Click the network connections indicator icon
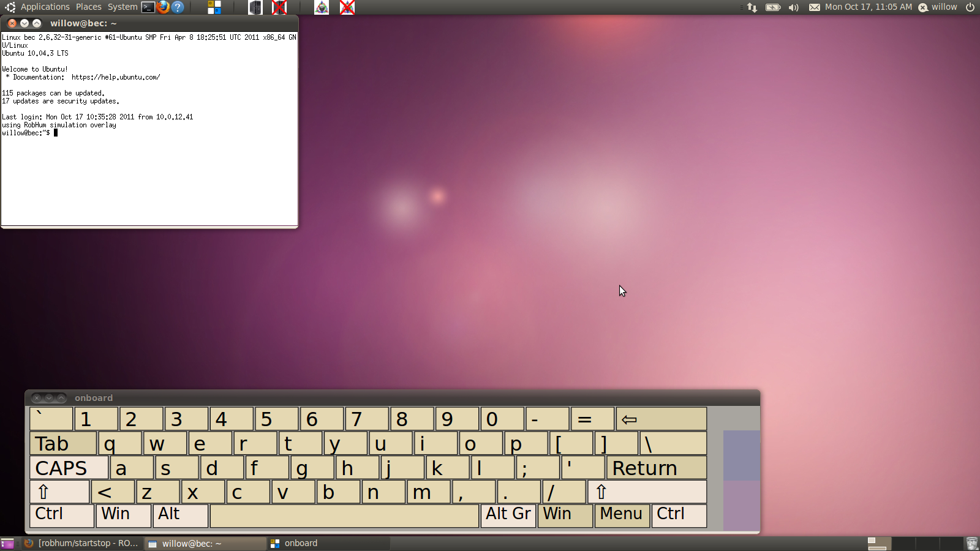This screenshot has width=980, height=551. tap(752, 7)
